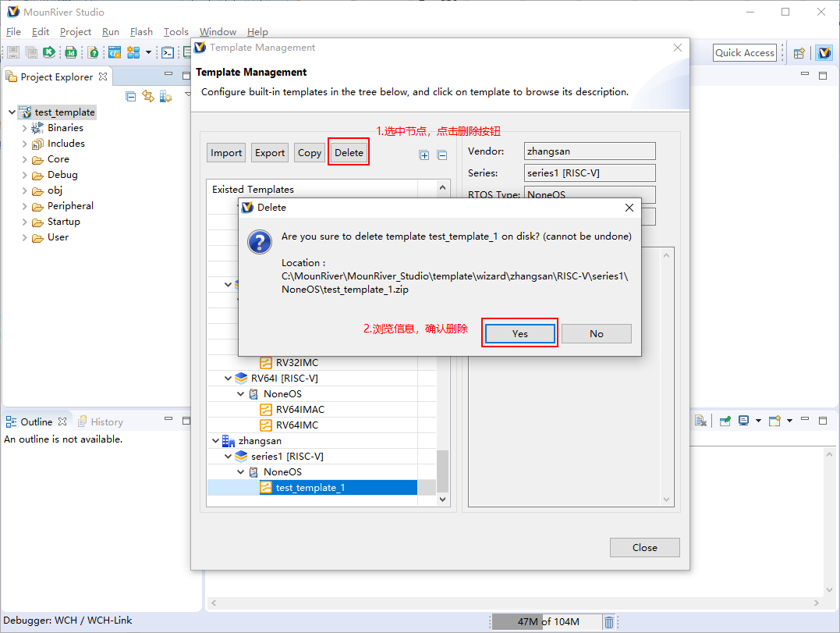840x633 pixels.
Task: Expand the Binaries folder
Action: click(x=25, y=128)
